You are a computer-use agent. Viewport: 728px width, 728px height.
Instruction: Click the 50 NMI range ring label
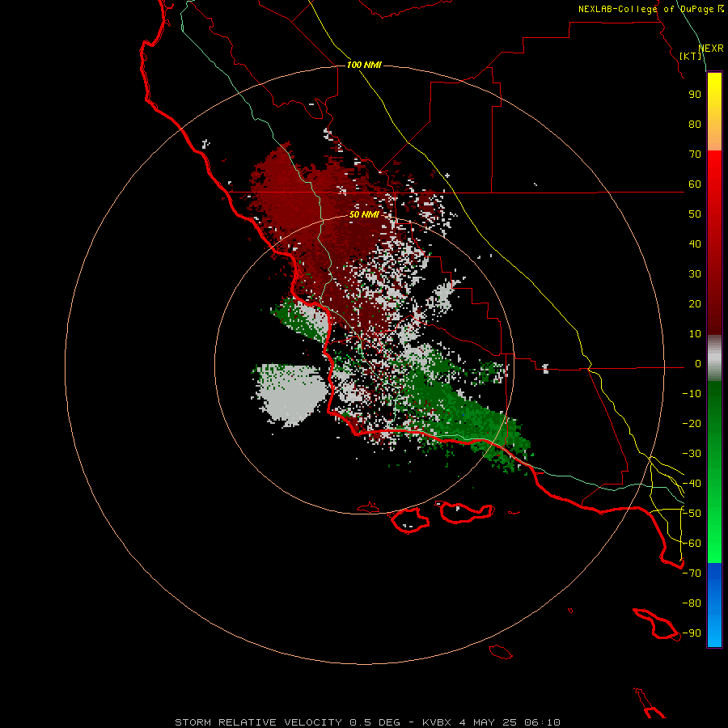364,214
